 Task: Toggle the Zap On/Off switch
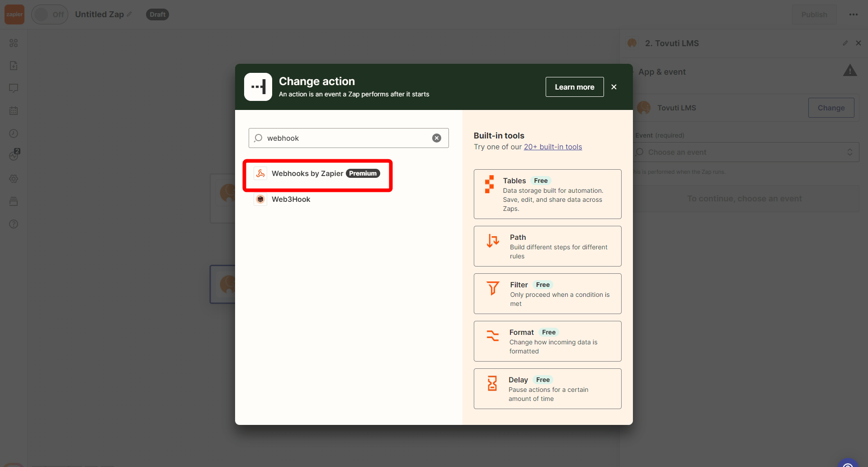pos(50,14)
